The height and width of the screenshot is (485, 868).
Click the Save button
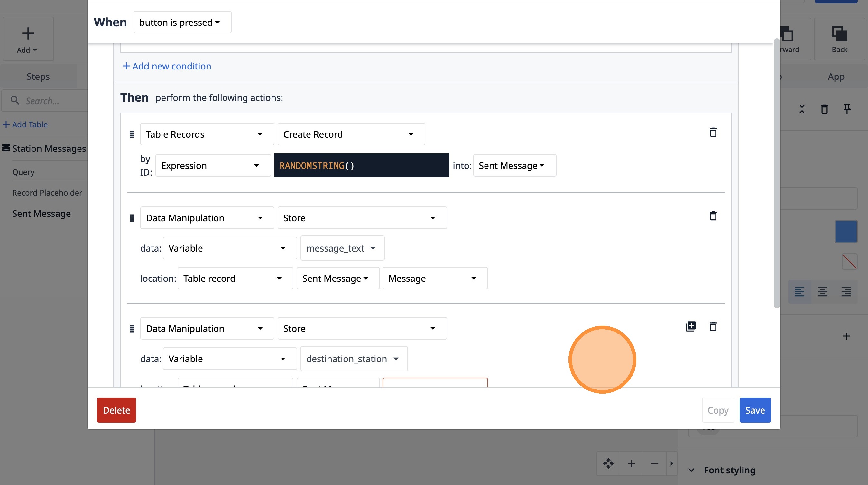pos(755,410)
